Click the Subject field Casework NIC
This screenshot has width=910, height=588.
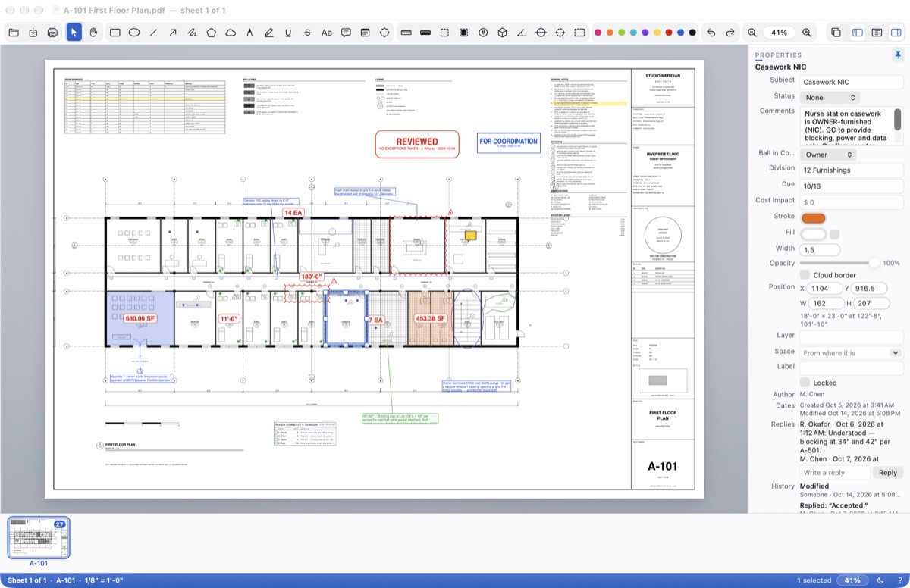(852, 82)
